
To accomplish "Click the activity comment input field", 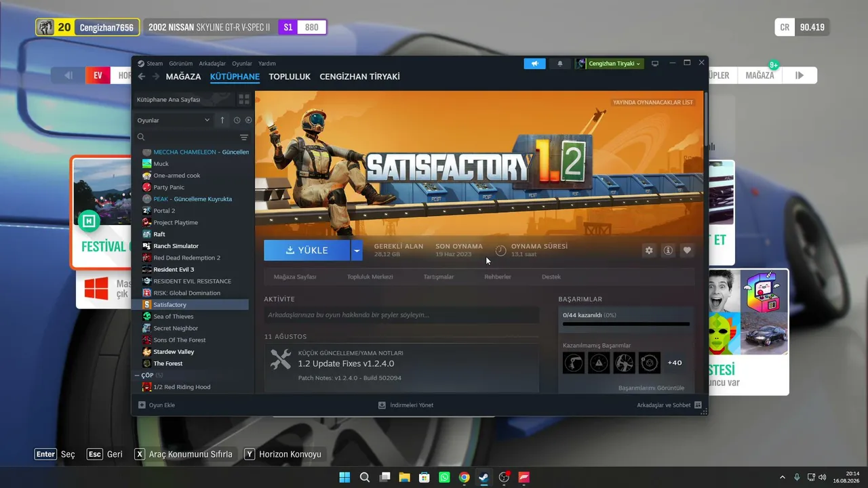I will pyautogui.click(x=401, y=314).
